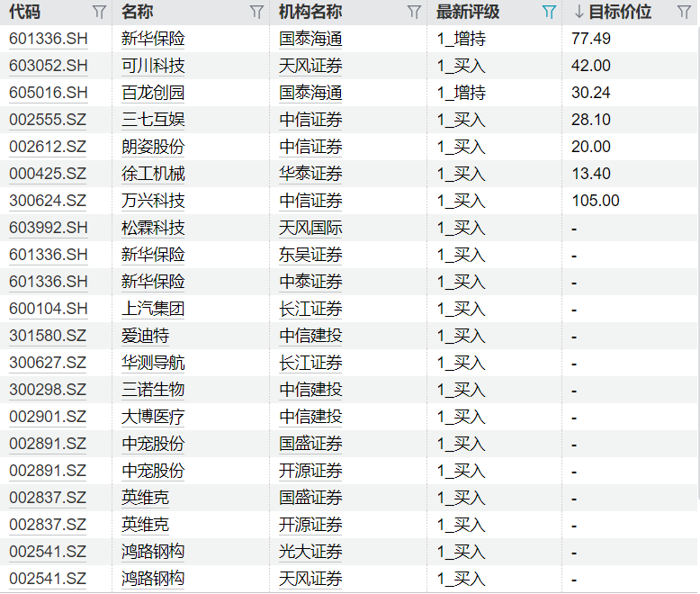700x594 pixels.
Task: Open stock code 002555.SZ
Action: click(x=48, y=120)
